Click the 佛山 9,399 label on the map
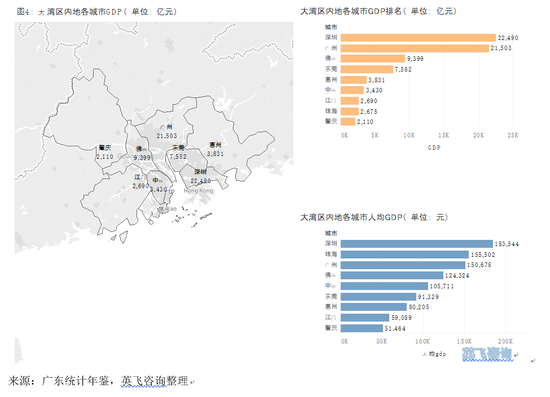The height and width of the screenshot is (397, 550). point(142,153)
